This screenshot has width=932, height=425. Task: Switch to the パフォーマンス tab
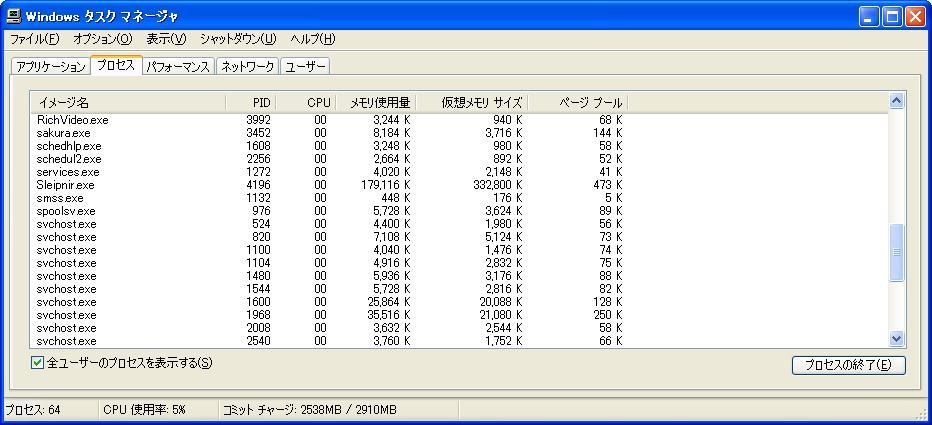pos(178,67)
